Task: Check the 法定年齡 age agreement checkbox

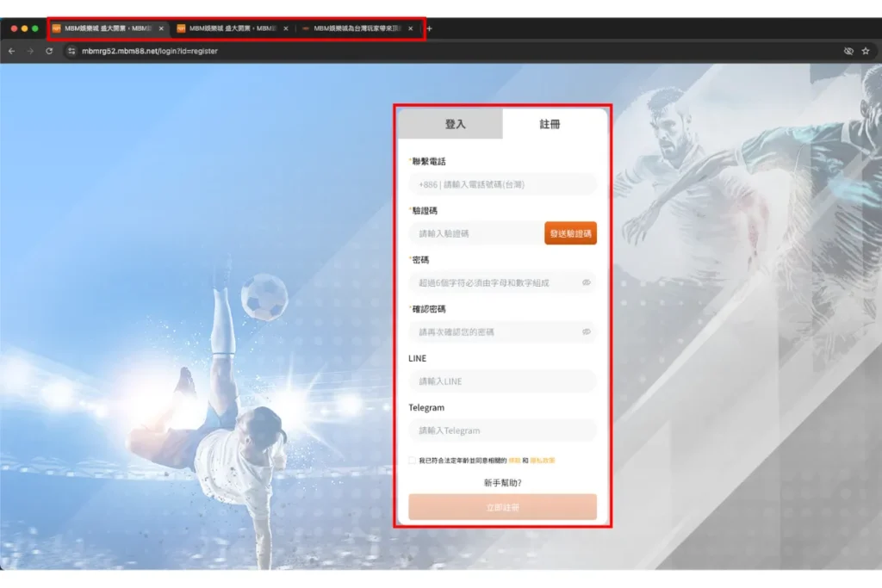Action: point(412,461)
